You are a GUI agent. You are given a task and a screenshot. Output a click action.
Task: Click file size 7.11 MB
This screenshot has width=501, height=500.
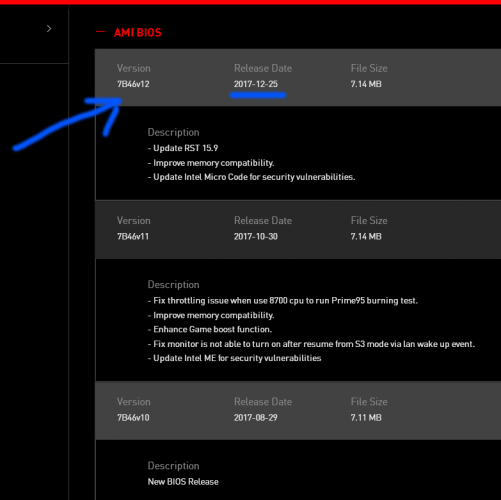[366, 418]
